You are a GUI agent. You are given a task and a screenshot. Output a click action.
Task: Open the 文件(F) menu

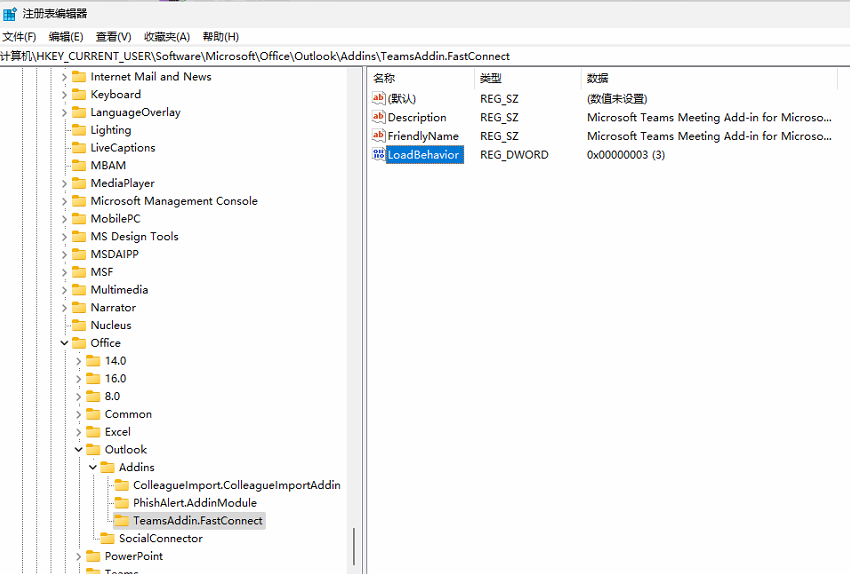(x=19, y=36)
